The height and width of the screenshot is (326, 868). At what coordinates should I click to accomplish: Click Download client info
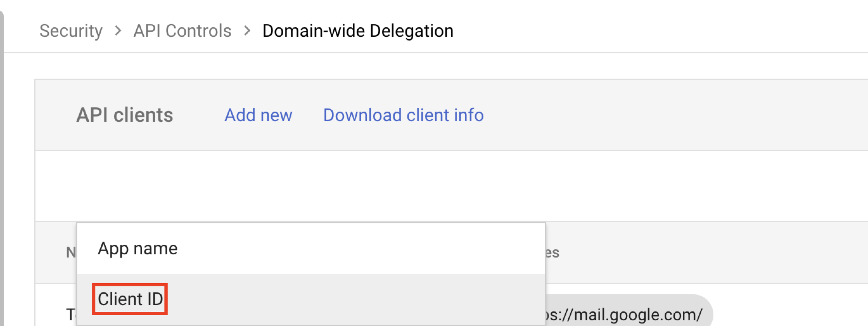coord(403,115)
